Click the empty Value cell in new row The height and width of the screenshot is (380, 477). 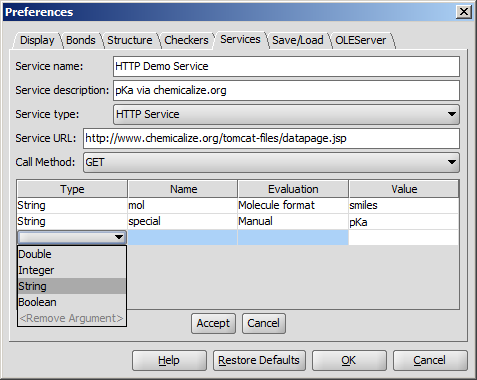[404, 237]
